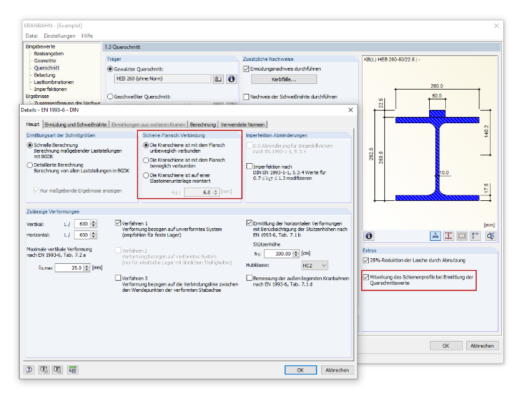532x399 pixels.
Task: Click the HEB 260 (ohne Norm) field
Action: pyautogui.click(x=163, y=78)
